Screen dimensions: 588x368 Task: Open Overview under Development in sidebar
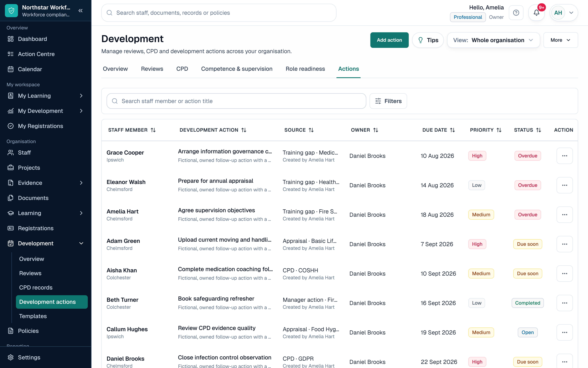[x=52, y=259]
